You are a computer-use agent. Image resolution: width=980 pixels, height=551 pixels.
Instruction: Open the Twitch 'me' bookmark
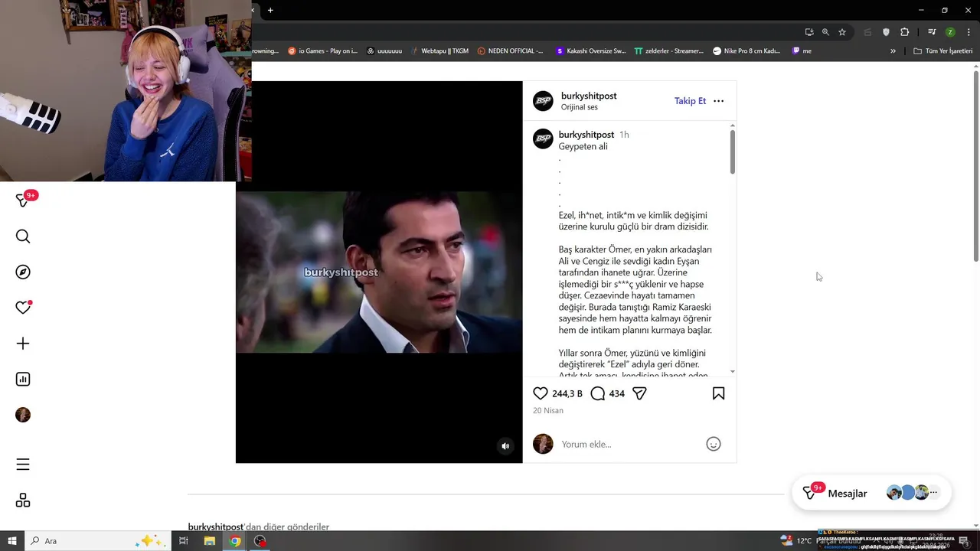point(802,51)
